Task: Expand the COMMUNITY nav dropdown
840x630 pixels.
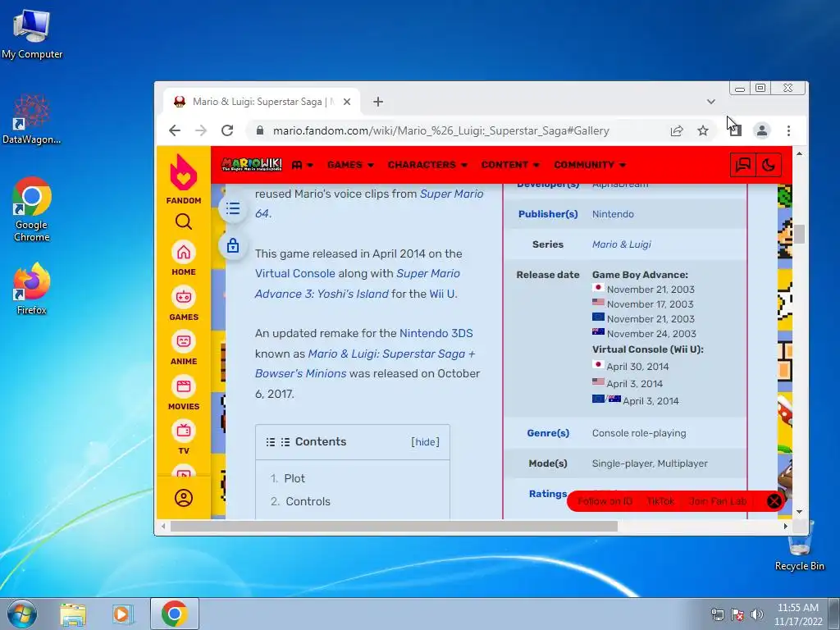Action: [590, 165]
